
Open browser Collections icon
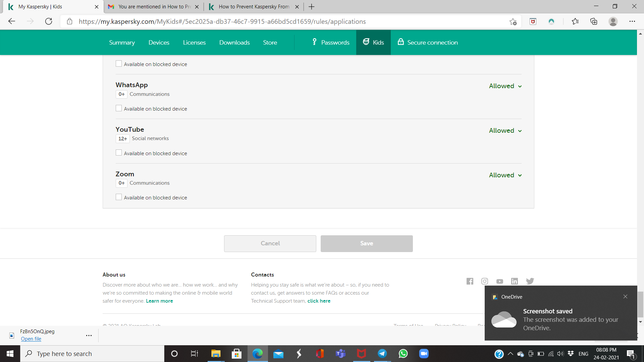tap(594, 21)
